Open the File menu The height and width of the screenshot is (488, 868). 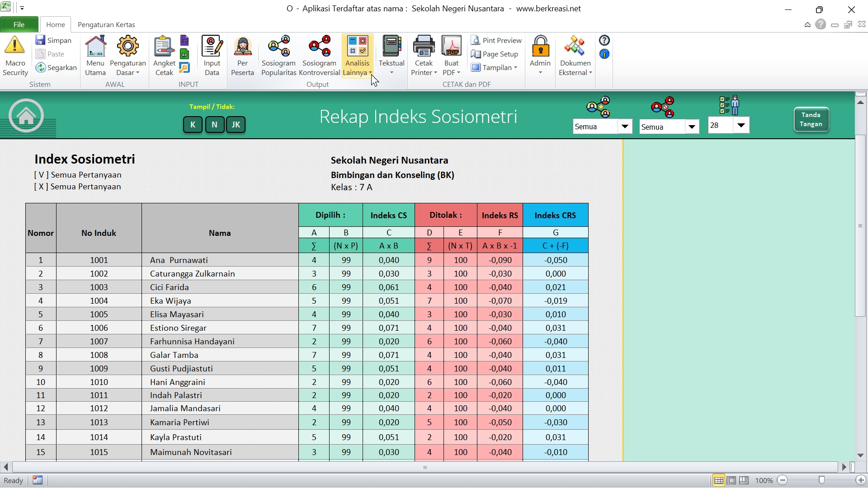19,25
